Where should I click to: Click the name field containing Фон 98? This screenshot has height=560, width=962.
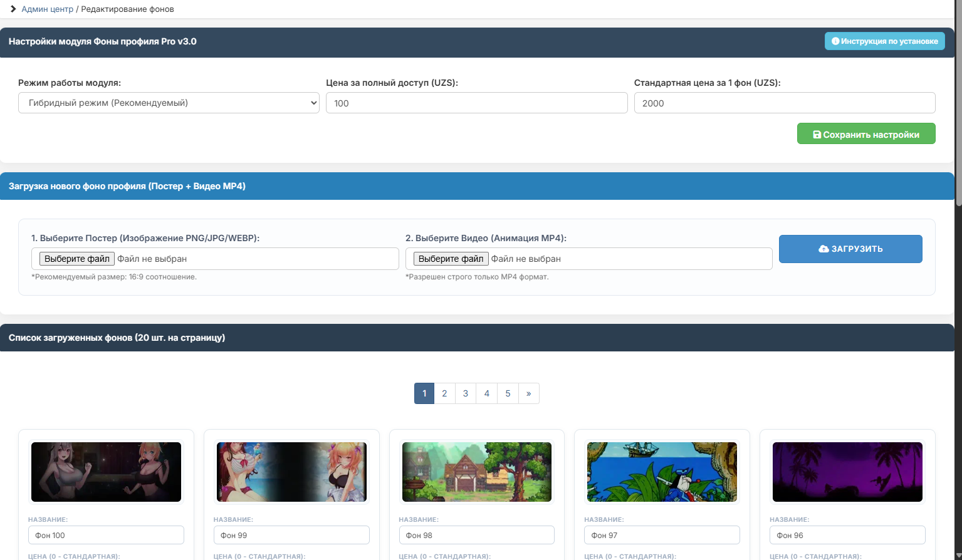coord(477,535)
